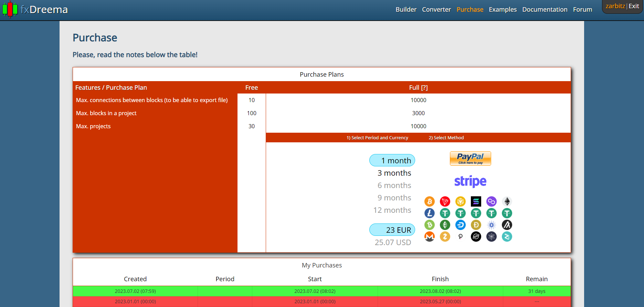
Task: Pay using the Stripe logo
Action: [x=470, y=181]
